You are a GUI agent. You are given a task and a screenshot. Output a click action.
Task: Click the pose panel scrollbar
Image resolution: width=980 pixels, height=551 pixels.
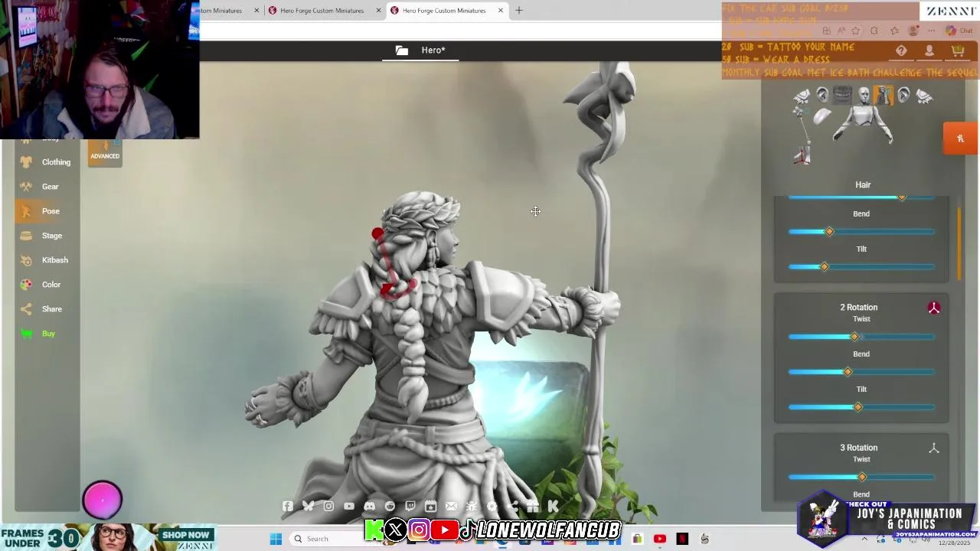959,243
